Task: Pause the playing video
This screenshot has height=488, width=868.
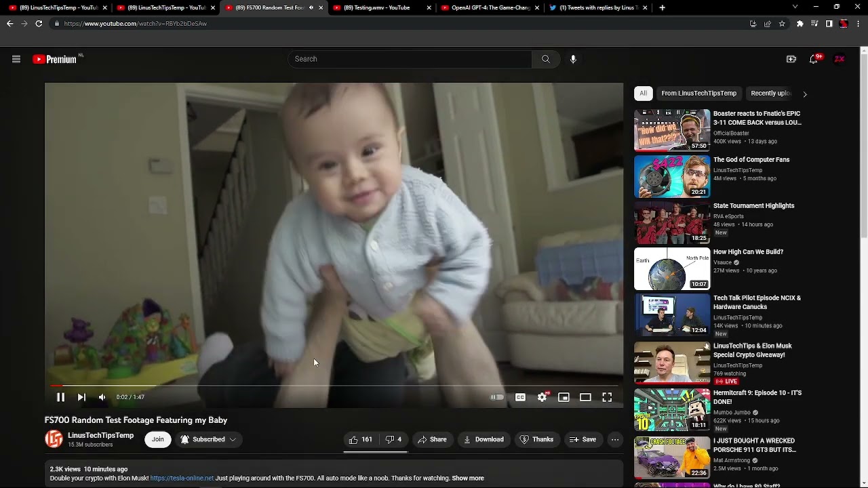Action: point(60,397)
